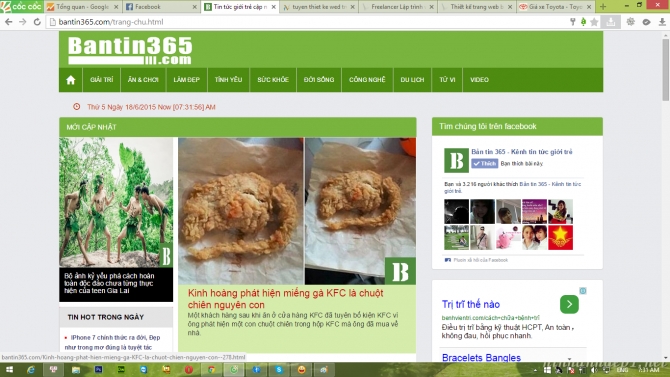
Task: Open GIẢI TRÍ menu section
Action: (x=102, y=80)
